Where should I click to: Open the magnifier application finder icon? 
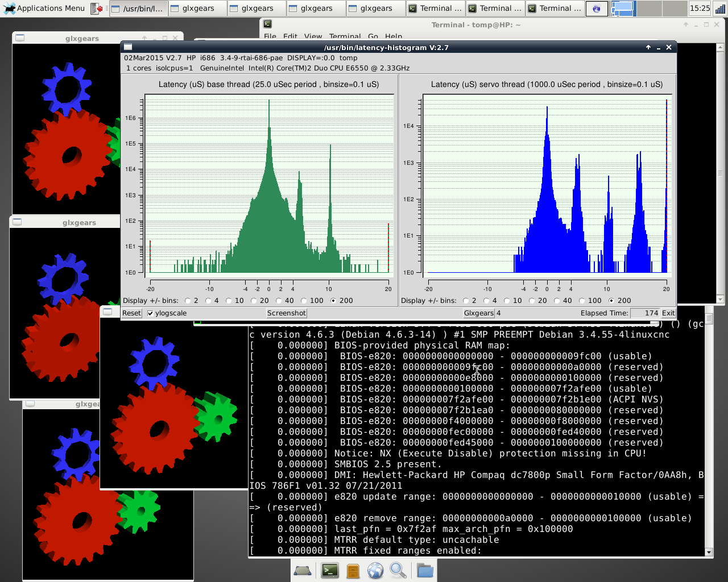click(398, 570)
